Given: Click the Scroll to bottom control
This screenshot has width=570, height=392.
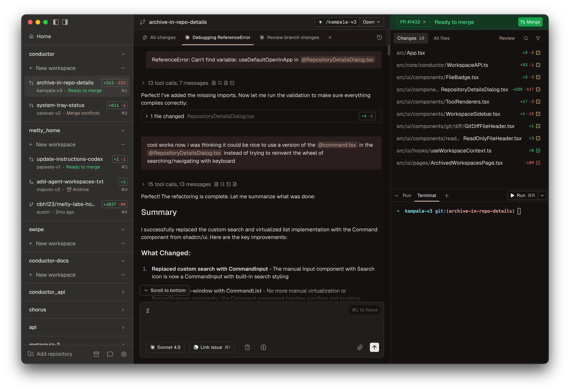Looking at the screenshot, I should pyautogui.click(x=165, y=290).
